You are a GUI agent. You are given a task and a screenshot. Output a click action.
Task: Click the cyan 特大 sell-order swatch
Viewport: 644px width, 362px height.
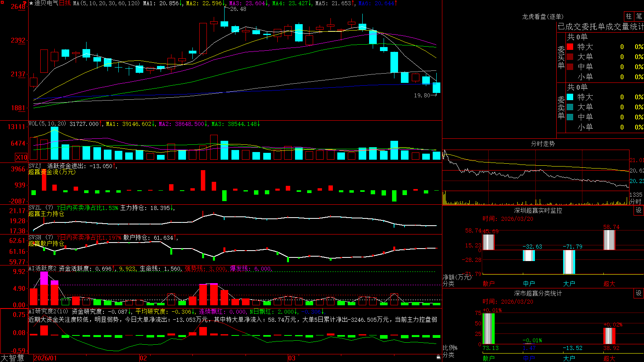[x=570, y=97]
